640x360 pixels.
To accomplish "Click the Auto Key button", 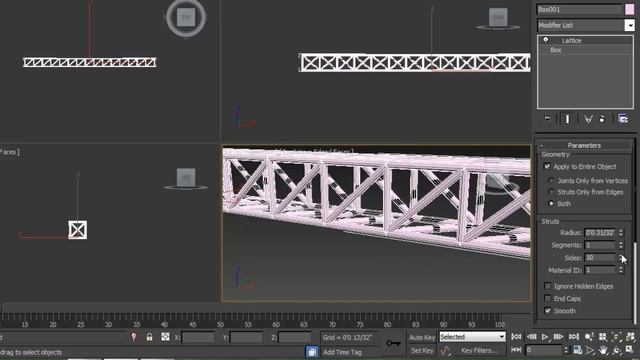I will tap(422, 338).
